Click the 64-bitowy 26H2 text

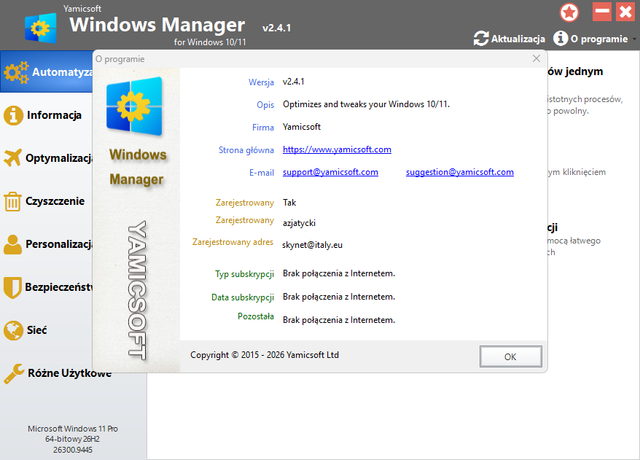pyautogui.click(x=73, y=439)
